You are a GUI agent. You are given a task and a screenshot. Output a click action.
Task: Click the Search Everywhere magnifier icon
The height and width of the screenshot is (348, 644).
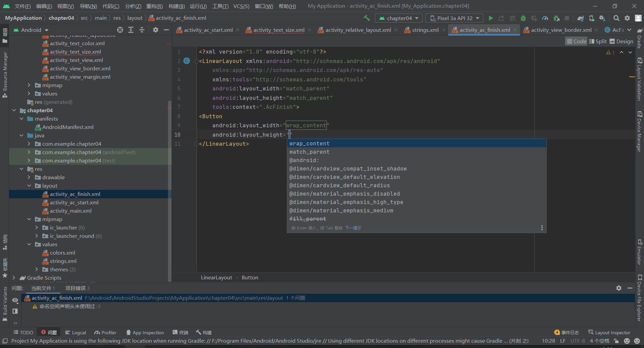[x=616, y=18]
